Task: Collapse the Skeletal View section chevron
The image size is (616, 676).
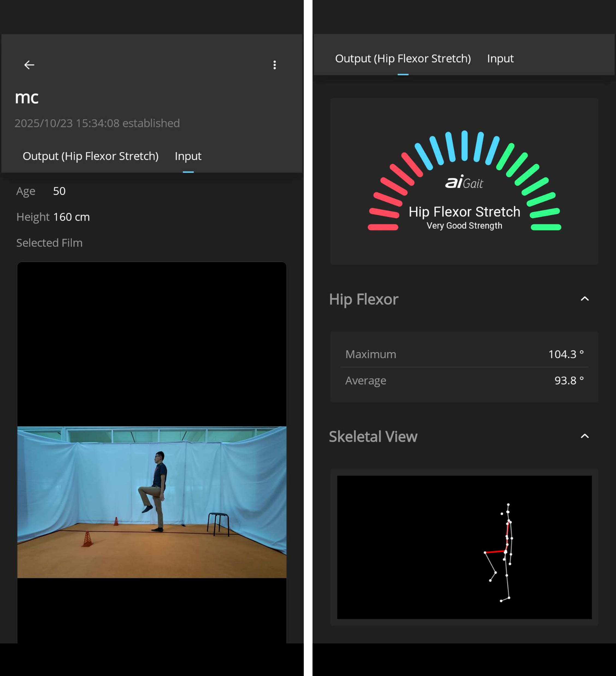Action: click(585, 436)
